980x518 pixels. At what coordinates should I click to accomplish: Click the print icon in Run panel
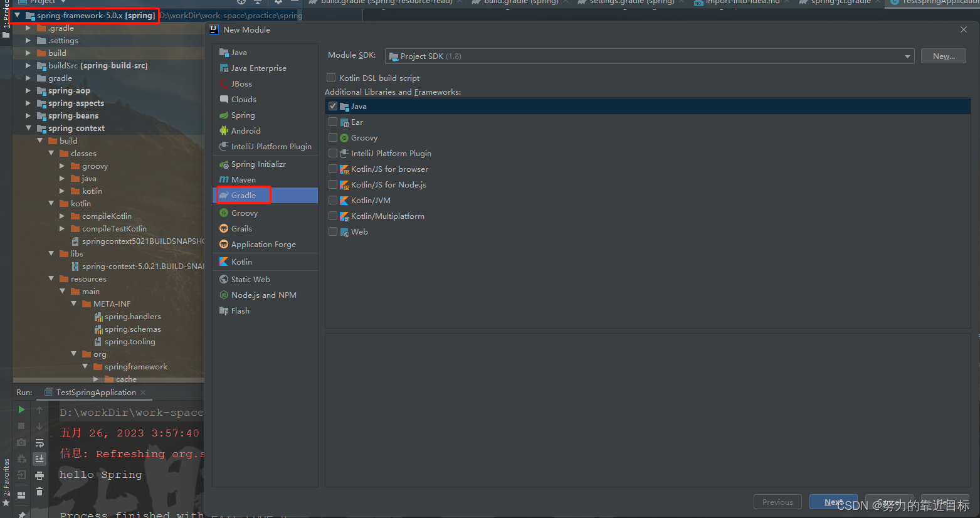pos(40,475)
